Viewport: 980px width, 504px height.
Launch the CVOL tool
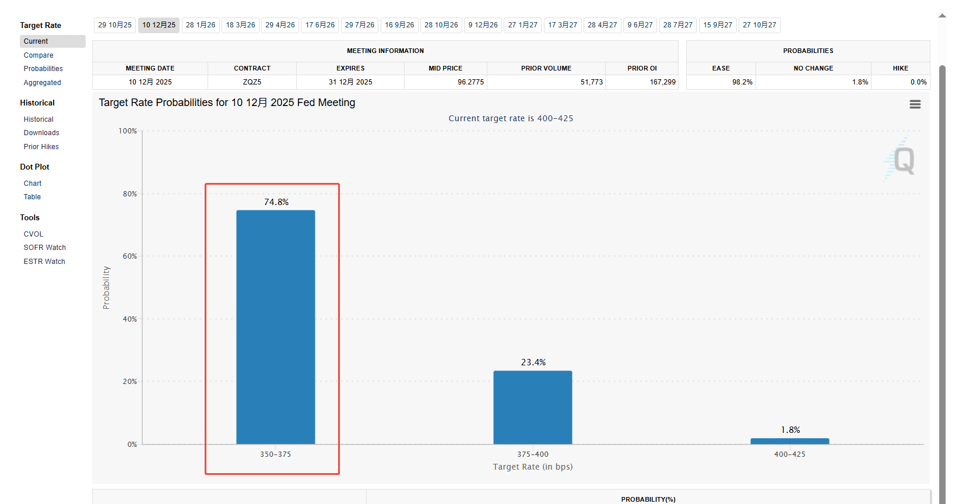tap(33, 234)
